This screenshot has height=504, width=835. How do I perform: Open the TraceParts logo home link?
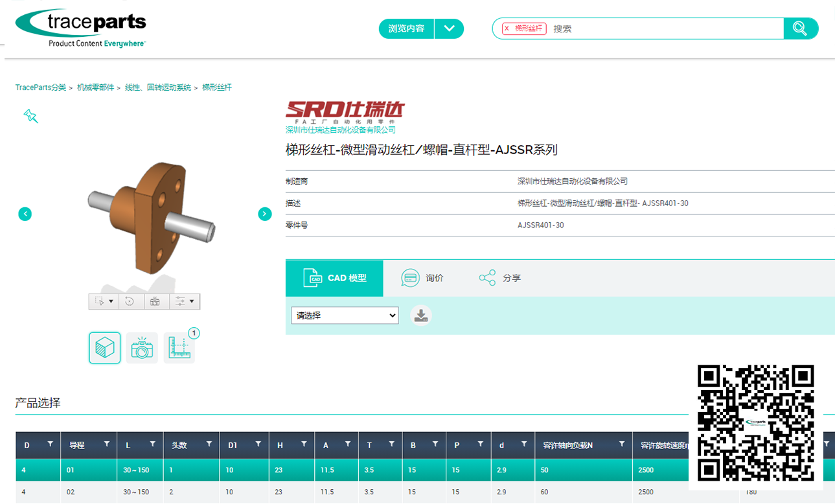pyautogui.click(x=81, y=29)
